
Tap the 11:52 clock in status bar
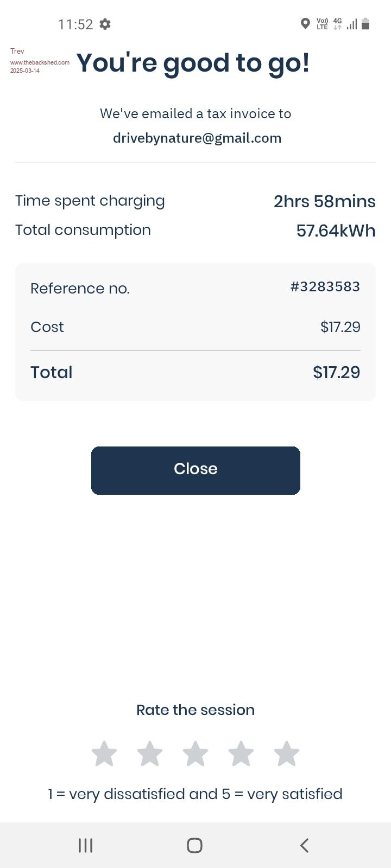[x=75, y=24]
